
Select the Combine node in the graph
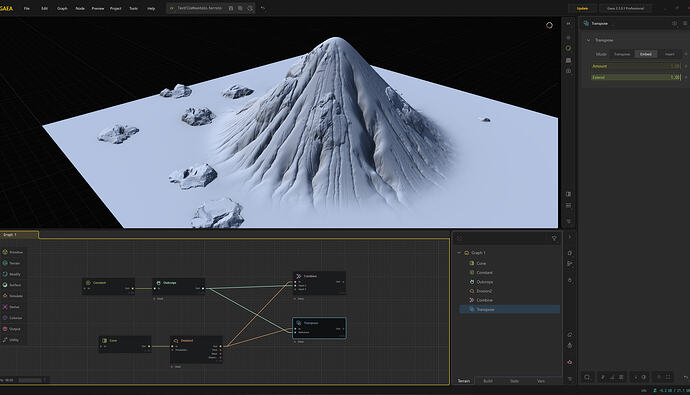[x=319, y=283]
